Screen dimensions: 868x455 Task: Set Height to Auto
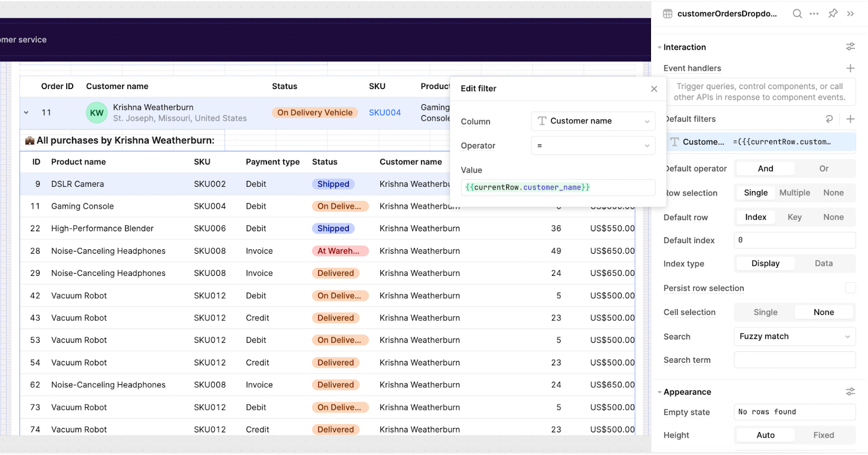point(765,435)
